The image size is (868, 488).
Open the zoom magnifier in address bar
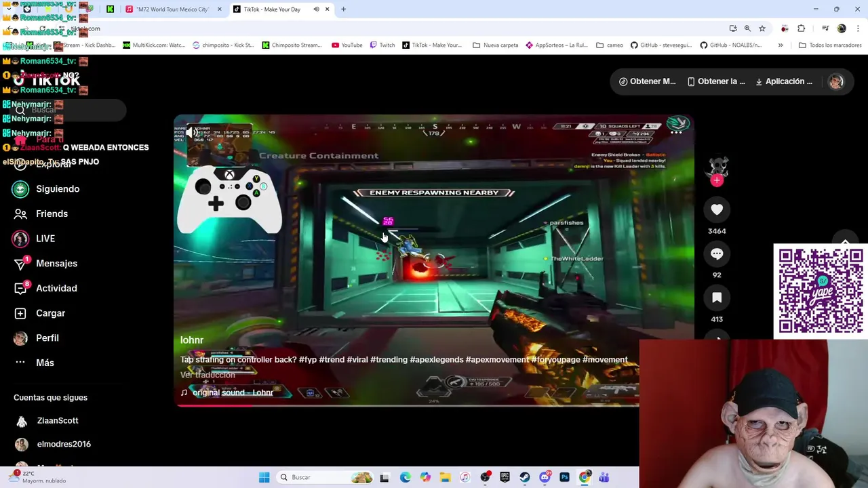point(747,28)
